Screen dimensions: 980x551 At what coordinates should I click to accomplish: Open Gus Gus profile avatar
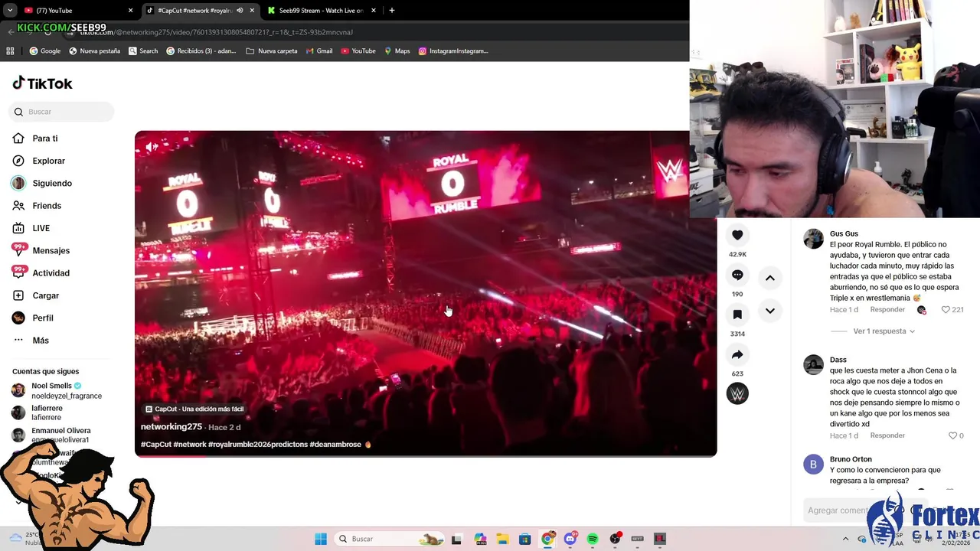tap(813, 239)
